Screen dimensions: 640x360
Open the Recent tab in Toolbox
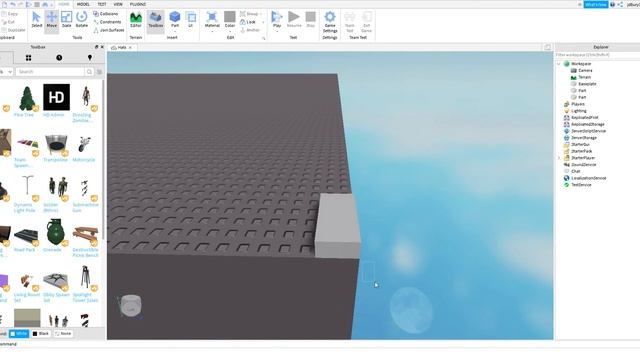click(x=59, y=58)
